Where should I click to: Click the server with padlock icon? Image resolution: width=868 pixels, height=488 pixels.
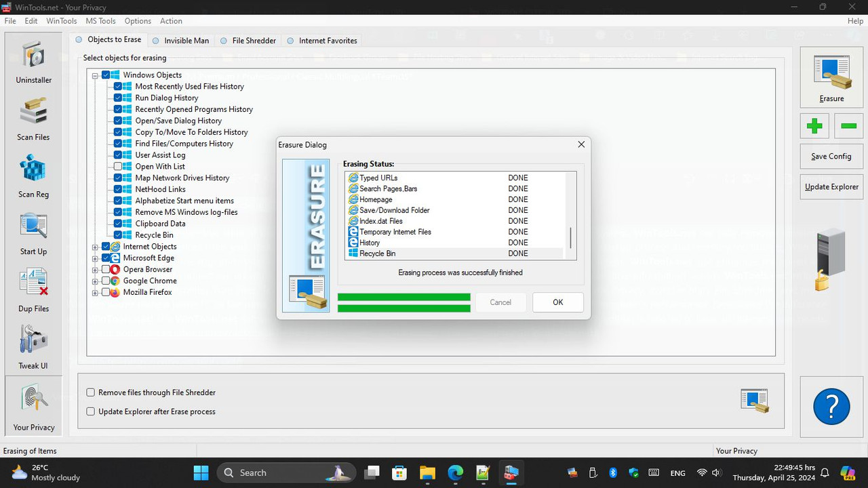[x=831, y=260]
